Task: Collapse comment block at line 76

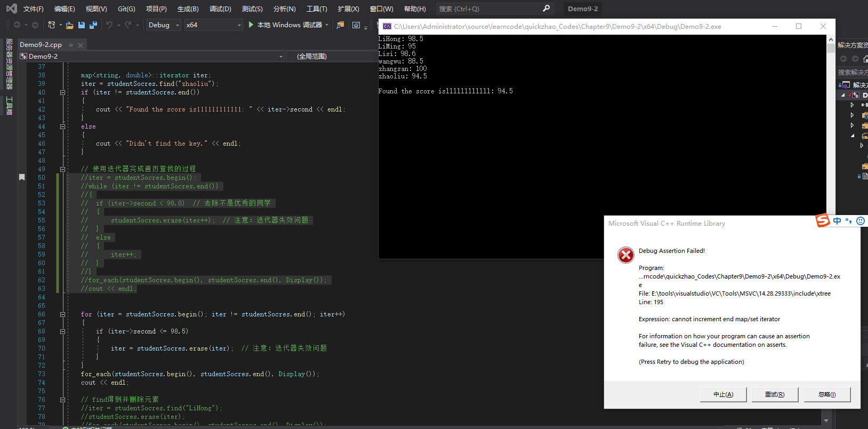Action: click(62, 400)
